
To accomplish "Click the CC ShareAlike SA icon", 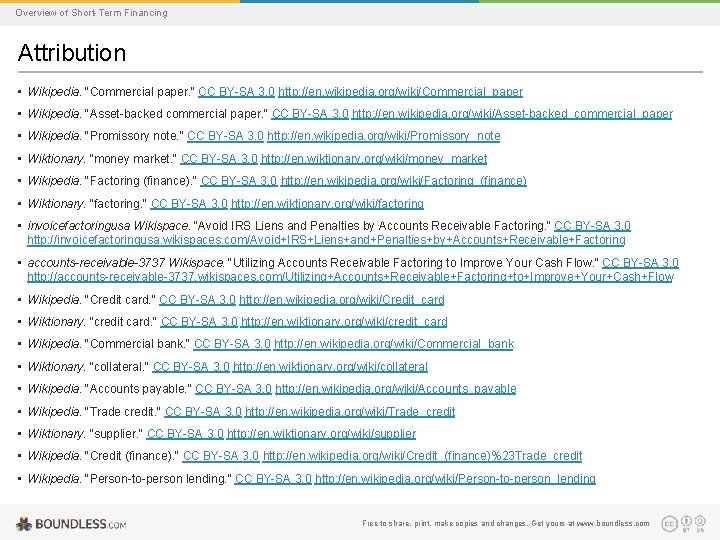I will [x=700, y=523].
